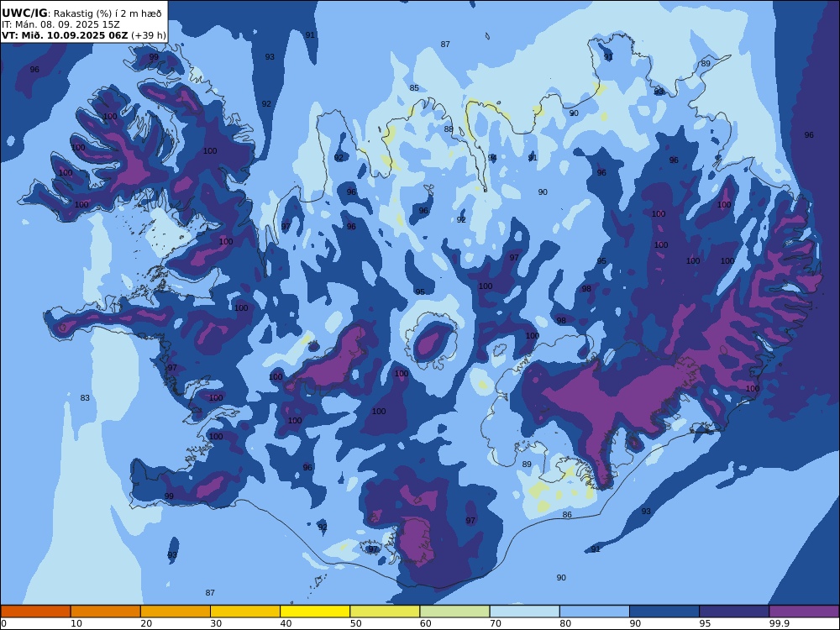Select the 'IT: Mán. 08. 09. 2025 15Z' line
The image size is (840, 630).
click(60, 24)
